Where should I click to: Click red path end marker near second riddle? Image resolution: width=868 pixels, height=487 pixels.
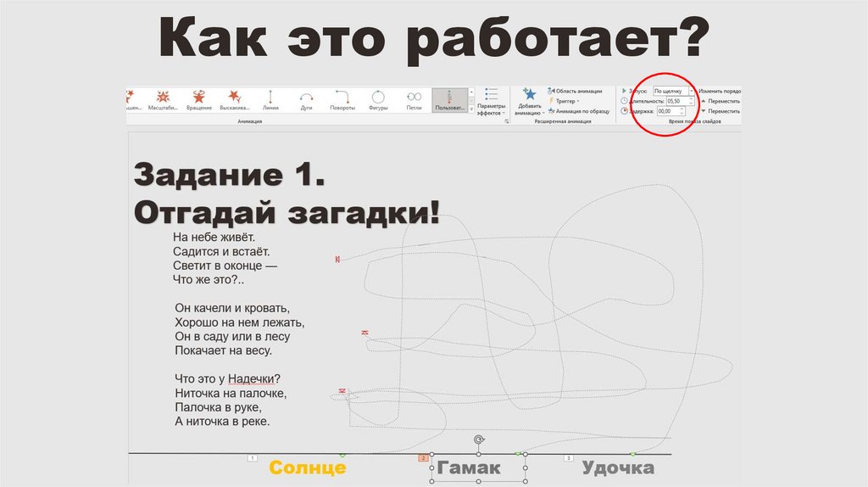(x=364, y=333)
